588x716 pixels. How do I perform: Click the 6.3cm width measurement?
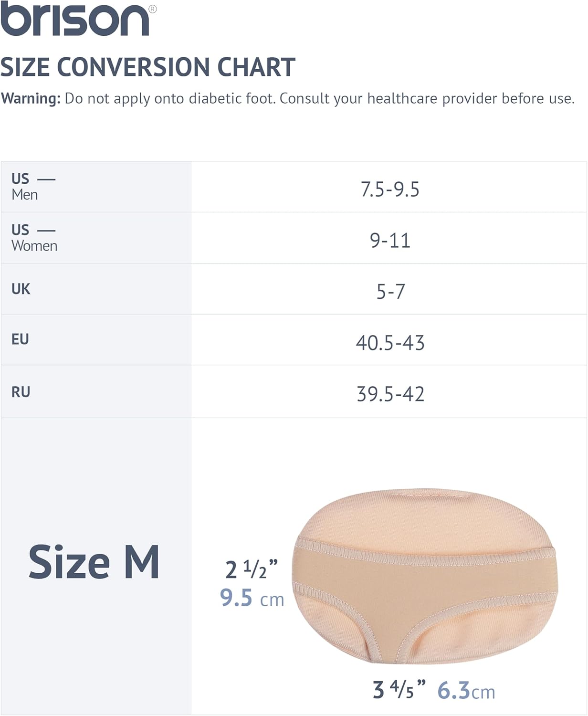coord(466,690)
